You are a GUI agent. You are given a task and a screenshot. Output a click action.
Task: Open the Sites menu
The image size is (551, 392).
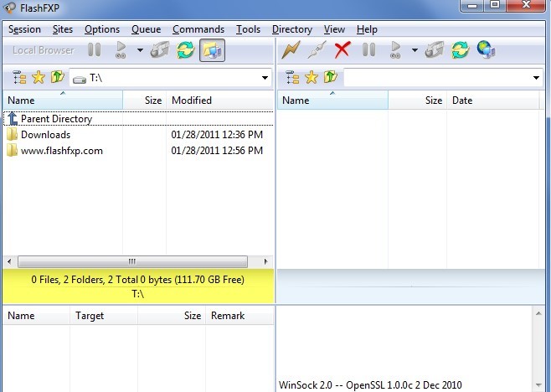coord(63,29)
